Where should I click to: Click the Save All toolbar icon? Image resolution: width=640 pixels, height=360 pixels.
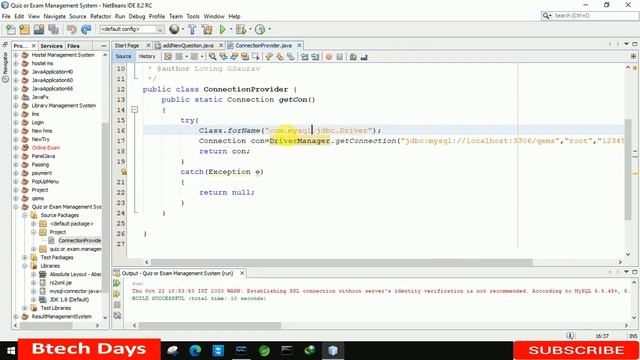[x=53, y=29]
